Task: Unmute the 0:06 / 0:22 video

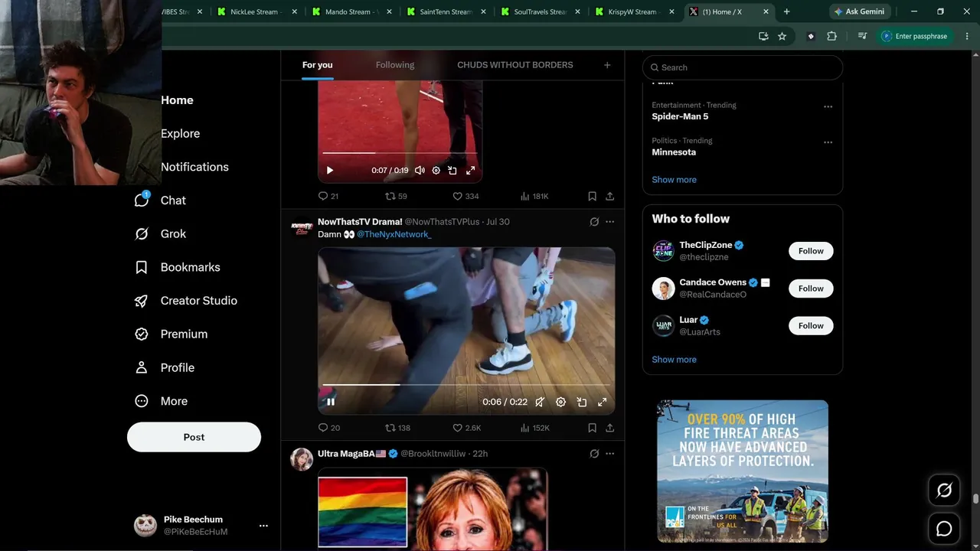Action: 540,402
